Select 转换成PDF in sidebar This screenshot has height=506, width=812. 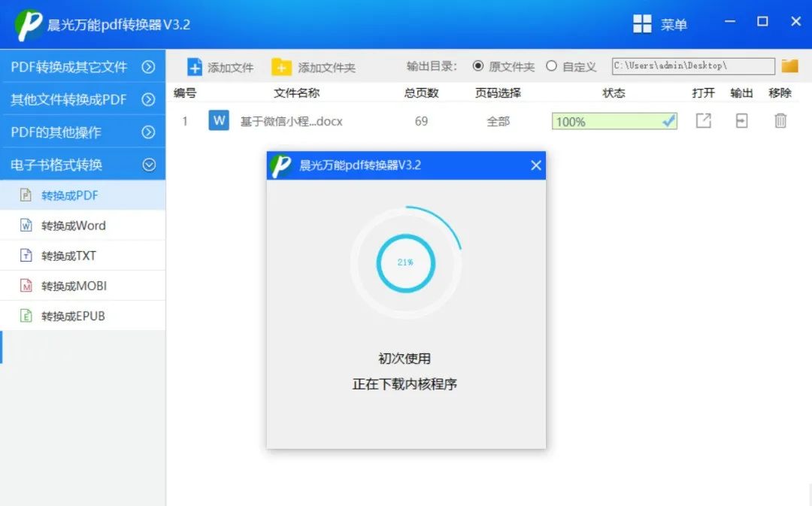pyautogui.click(x=83, y=195)
